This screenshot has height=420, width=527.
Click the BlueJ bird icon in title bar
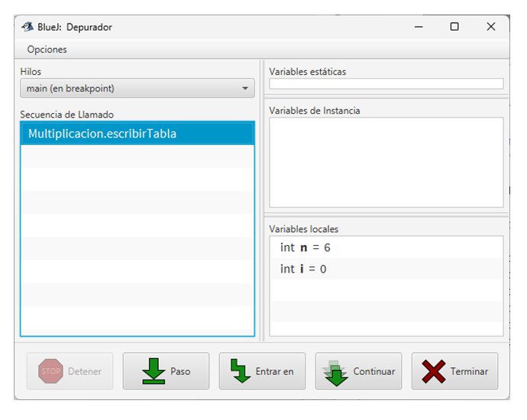[x=27, y=27]
